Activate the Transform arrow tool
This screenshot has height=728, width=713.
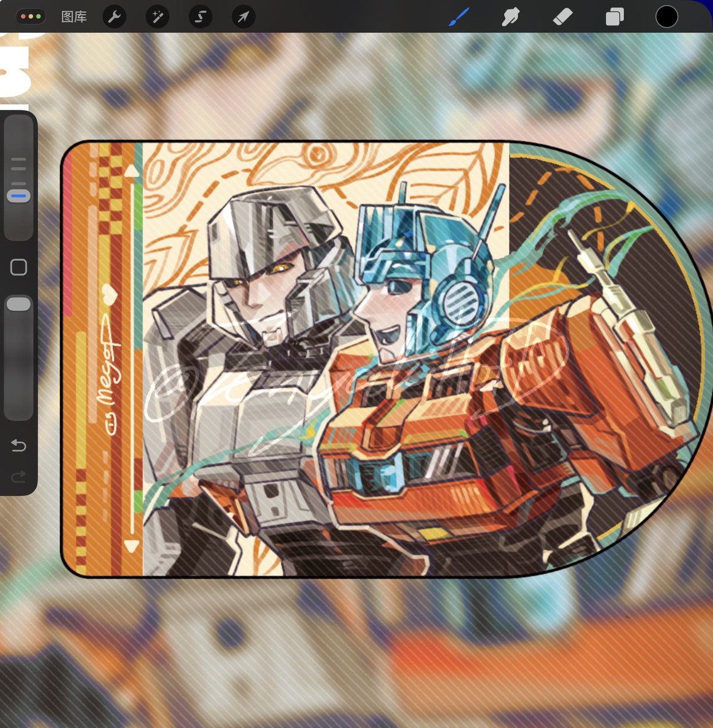pos(243,17)
